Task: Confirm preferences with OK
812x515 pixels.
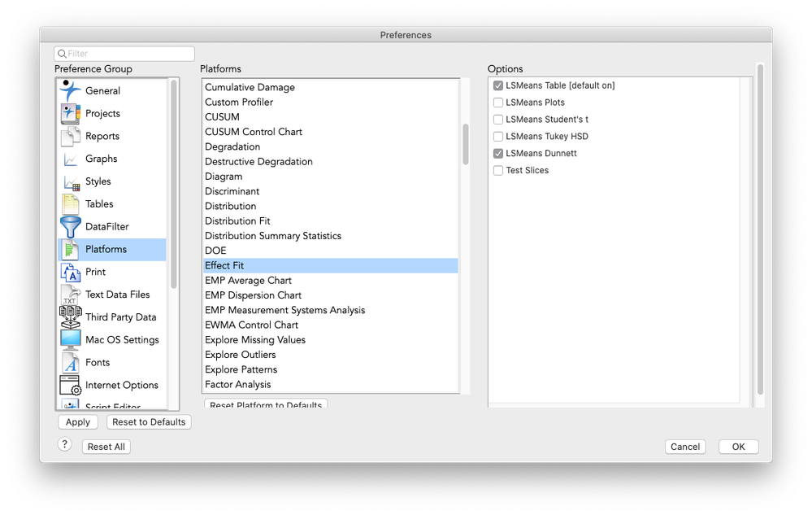Action: 739,447
